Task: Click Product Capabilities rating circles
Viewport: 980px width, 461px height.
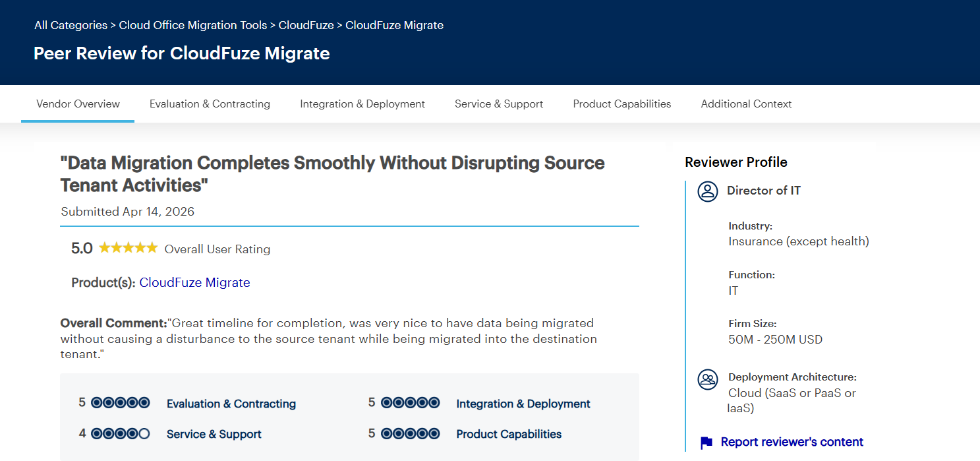Action: [x=410, y=433]
